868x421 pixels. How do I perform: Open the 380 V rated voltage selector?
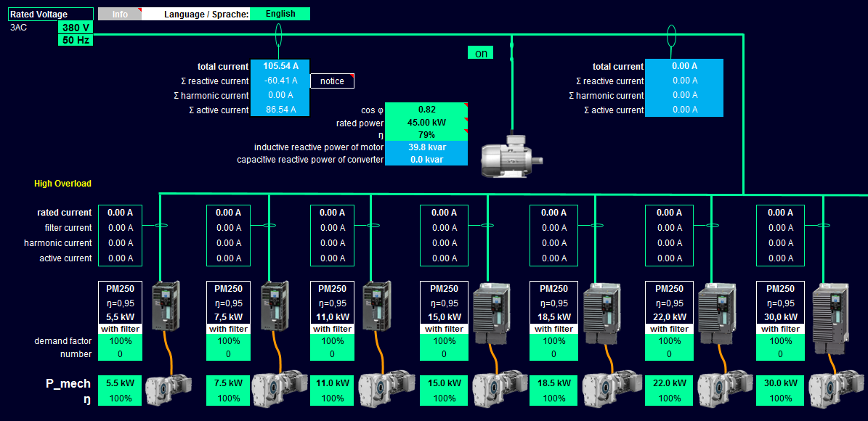[76, 28]
